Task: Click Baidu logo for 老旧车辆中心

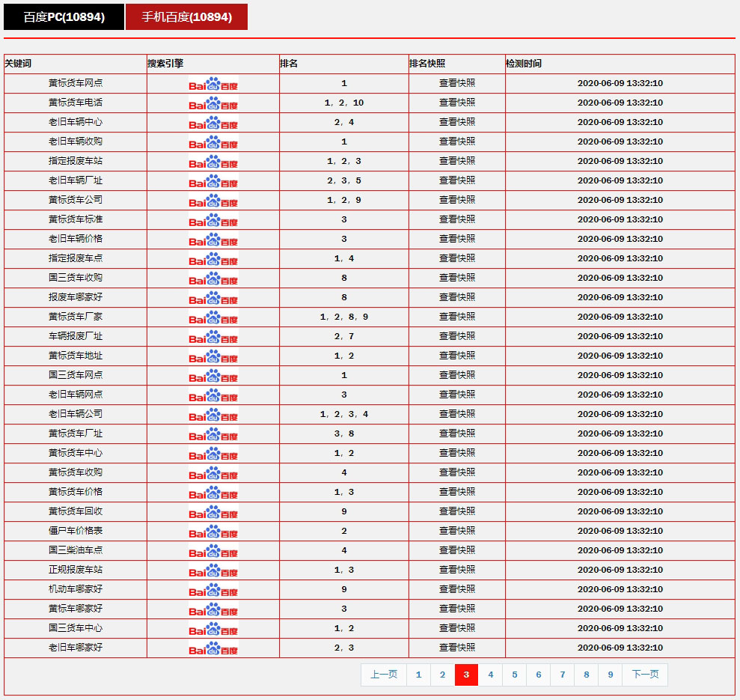Action: coord(213,123)
